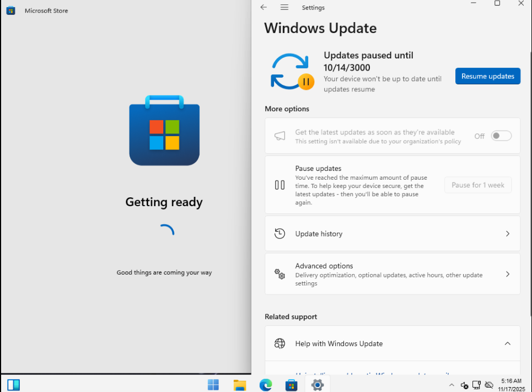The height and width of the screenshot is (392, 532).
Task: Click the pause bars icon beside Pause updates
Action: (x=280, y=185)
